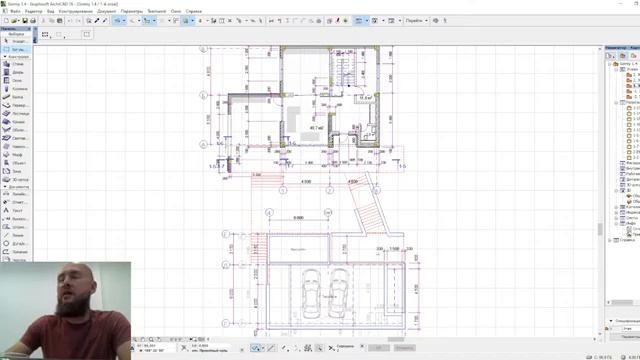The image size is (640, 360).
Task: Select the Curtain Wall (Навесная стена) tool
Action: click(x=16, y=147)
